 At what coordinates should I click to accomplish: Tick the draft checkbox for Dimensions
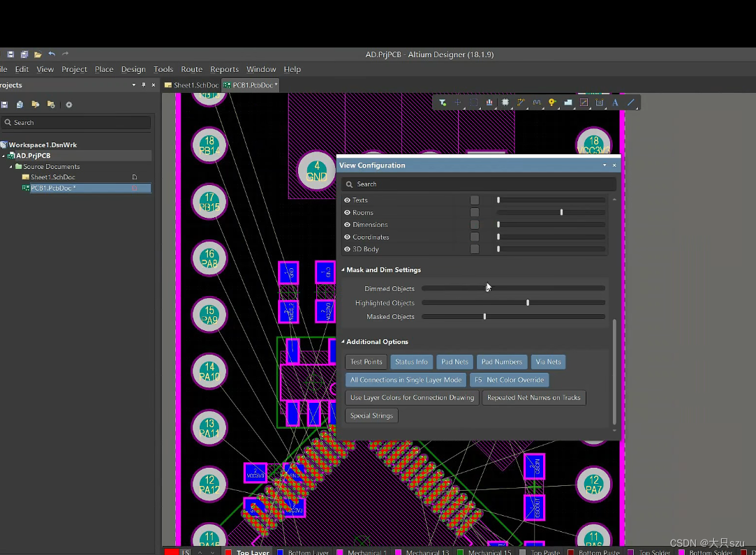(475, 225)
